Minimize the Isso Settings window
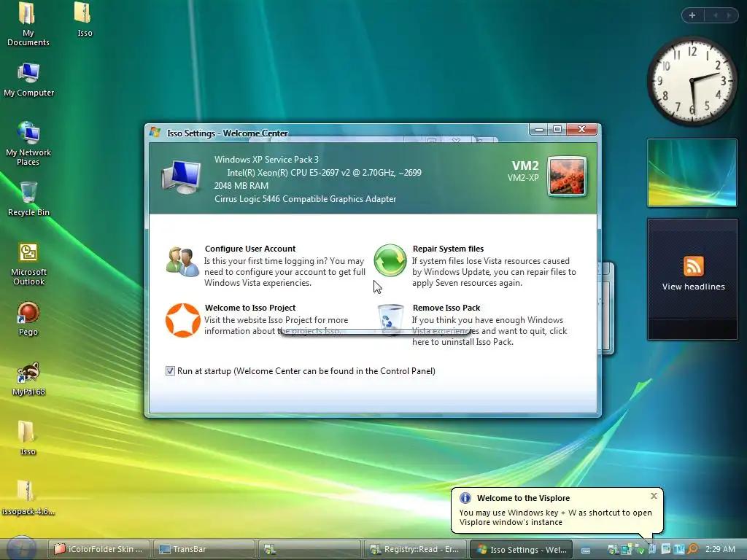Image resolution: width=747 pixels, height=560 pixels. click(539, 129)
